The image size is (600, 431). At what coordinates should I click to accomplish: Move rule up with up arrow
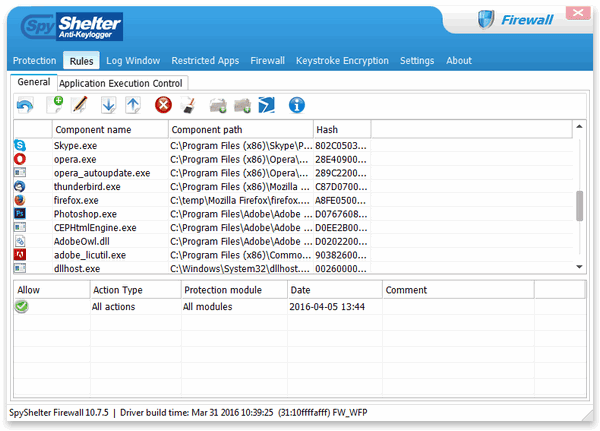tap(133, 105)
